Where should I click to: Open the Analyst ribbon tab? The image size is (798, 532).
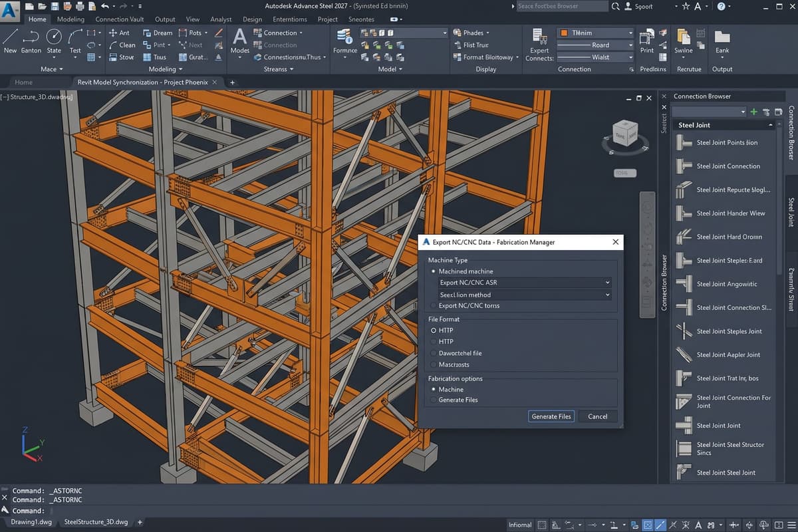(x=221, y=19)
